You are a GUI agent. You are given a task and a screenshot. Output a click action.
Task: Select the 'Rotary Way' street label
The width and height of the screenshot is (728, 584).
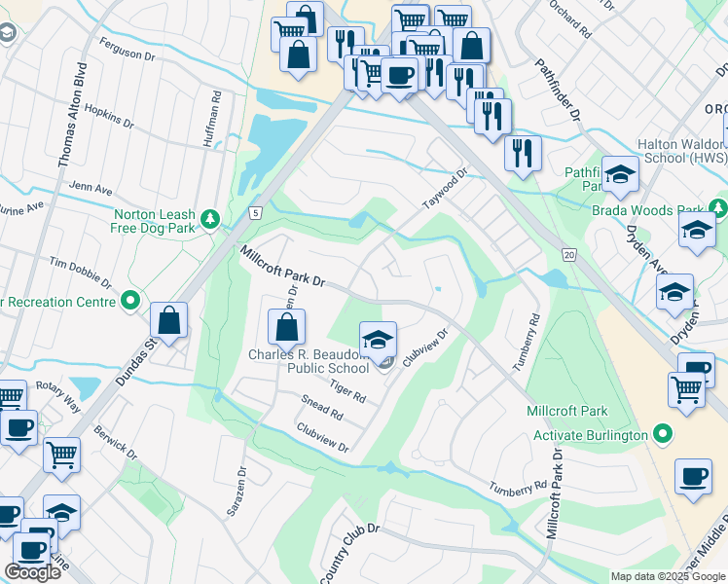[59, 396]
